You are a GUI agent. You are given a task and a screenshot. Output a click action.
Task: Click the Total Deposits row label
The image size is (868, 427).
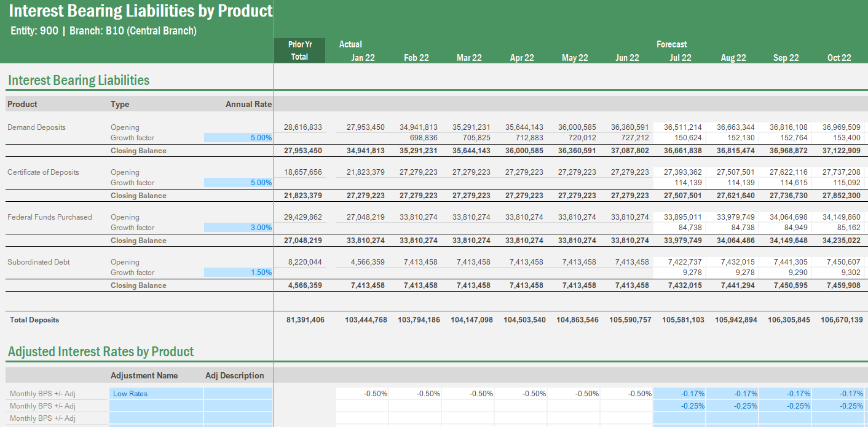34,320
